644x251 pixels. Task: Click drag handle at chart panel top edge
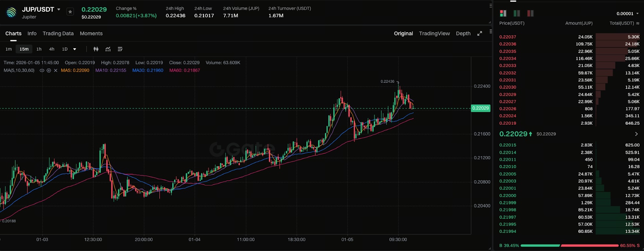(491, 31)
